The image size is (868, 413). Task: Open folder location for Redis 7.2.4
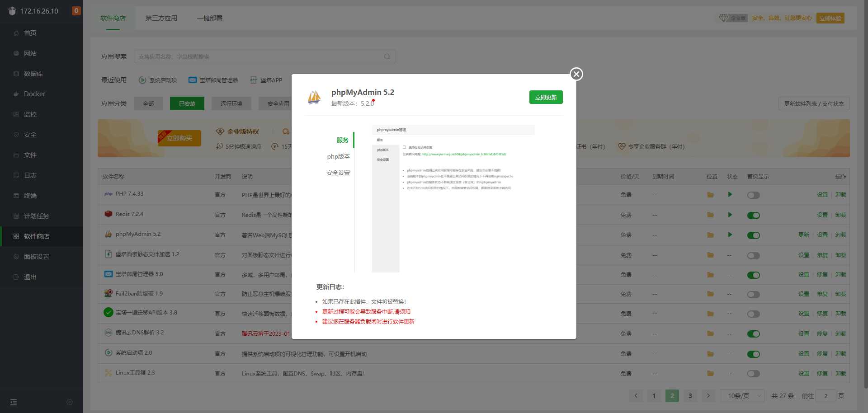[711, 215]
